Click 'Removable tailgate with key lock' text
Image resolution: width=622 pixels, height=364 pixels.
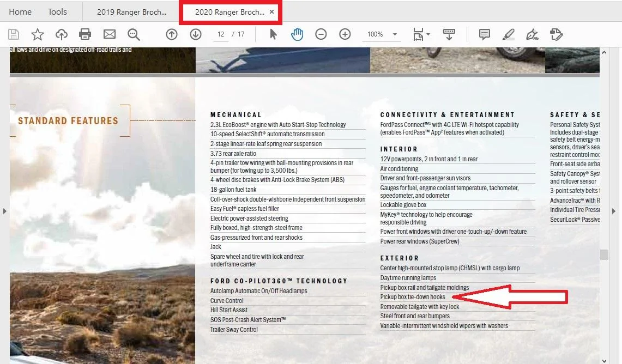click(x=420, y=306)
